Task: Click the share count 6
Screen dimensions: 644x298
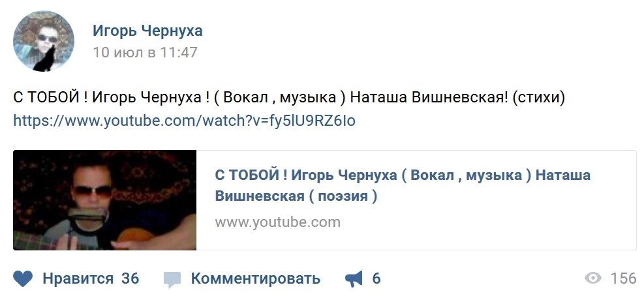Action: click(x=376, y=278)
